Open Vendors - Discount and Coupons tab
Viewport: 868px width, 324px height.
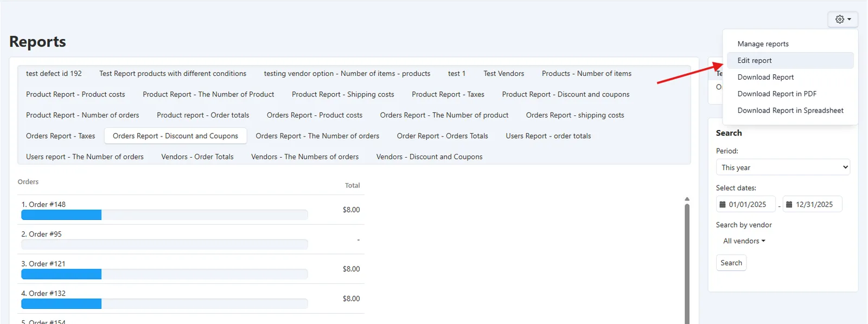coord(430,157)
